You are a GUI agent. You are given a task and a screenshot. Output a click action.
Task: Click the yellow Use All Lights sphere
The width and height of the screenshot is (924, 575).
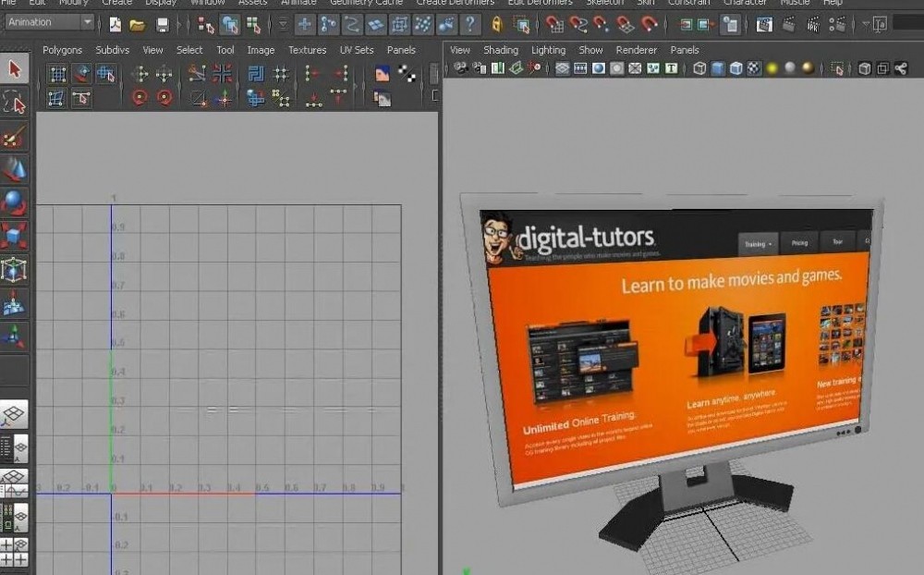(x=772, y=69)
